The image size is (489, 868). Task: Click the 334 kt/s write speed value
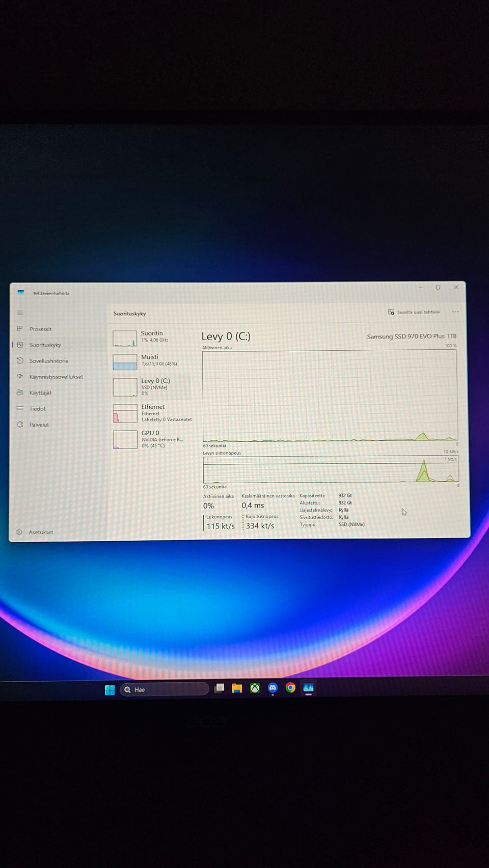260,526
